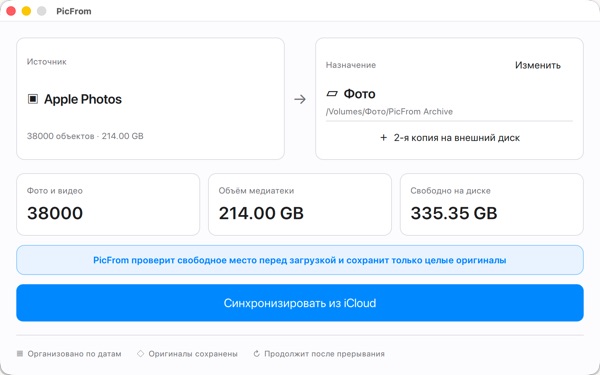Click the 38000 объектов · 214.00 GB summary

(85, 136)
